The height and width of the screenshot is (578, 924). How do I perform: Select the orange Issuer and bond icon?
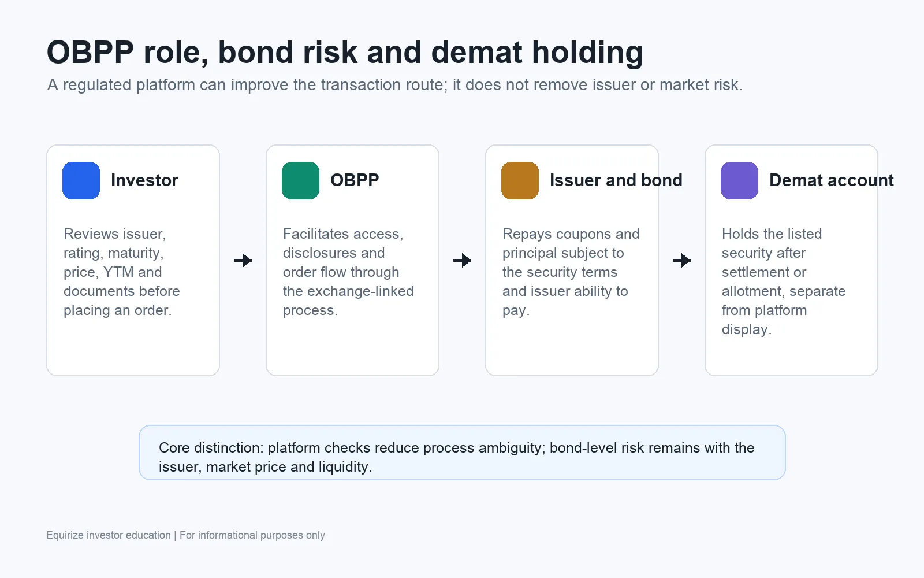pyautogui.click(x=520, y=180)
